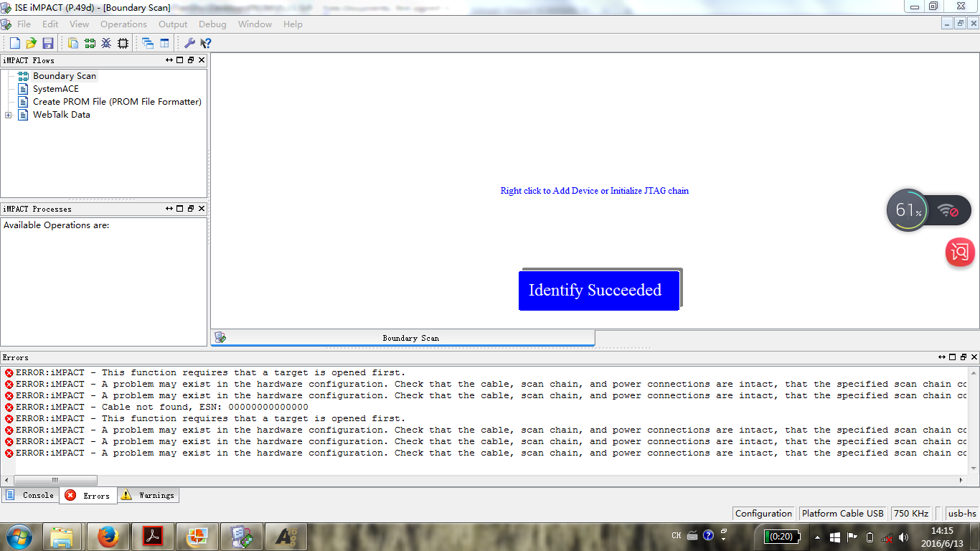
Task: Open preferences with the wrench icon
Action: [x=189, y=43]
